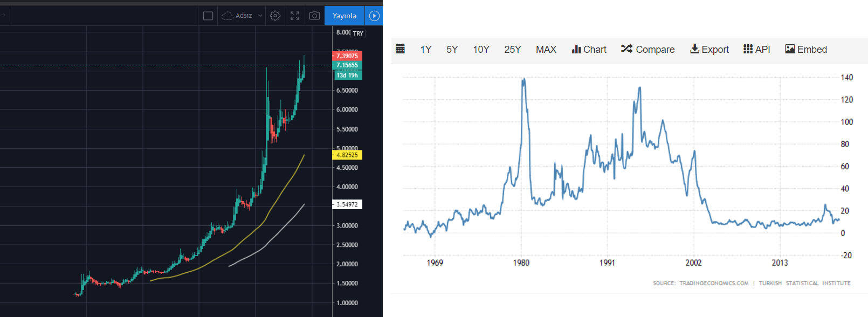This screenshot has width=868, height=317.
Task: Select the 25Y time range
Action: pyautogui.click(x=513, y=50)
